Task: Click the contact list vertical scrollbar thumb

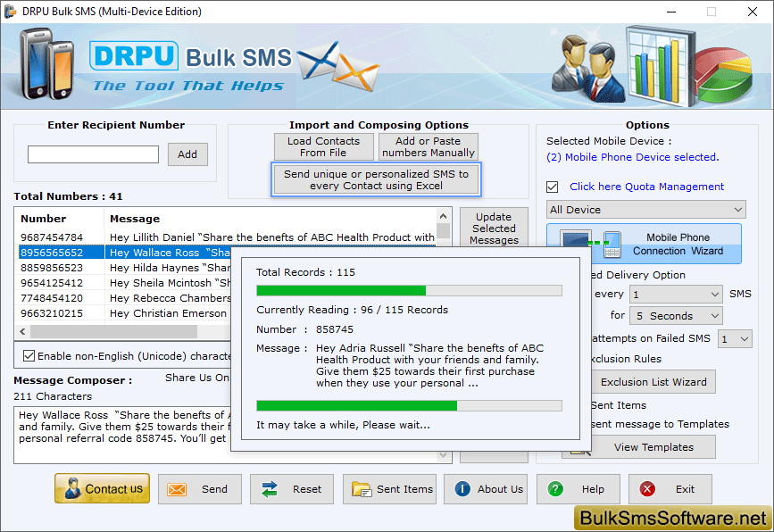Action: [444, 230]
